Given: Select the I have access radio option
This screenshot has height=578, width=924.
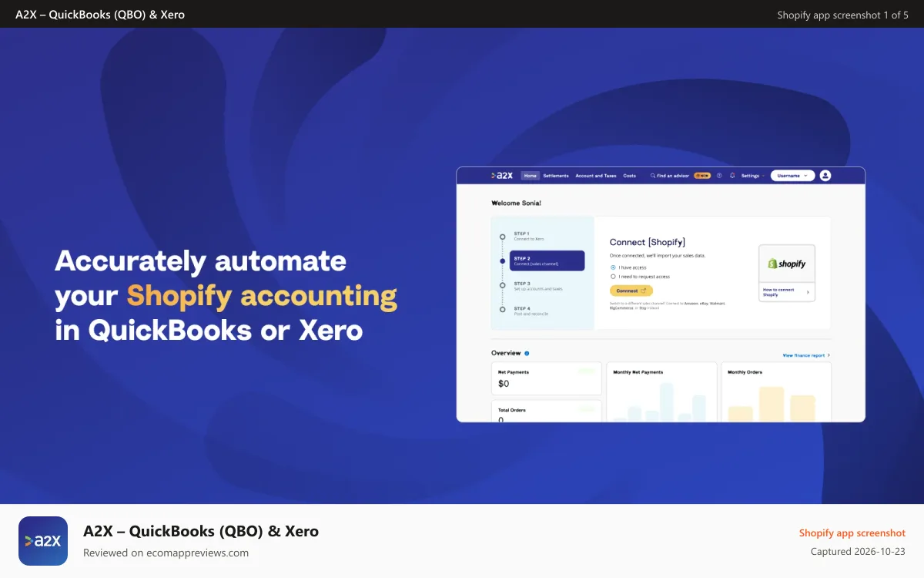Looking at the screenshot, I should (613, 267).
